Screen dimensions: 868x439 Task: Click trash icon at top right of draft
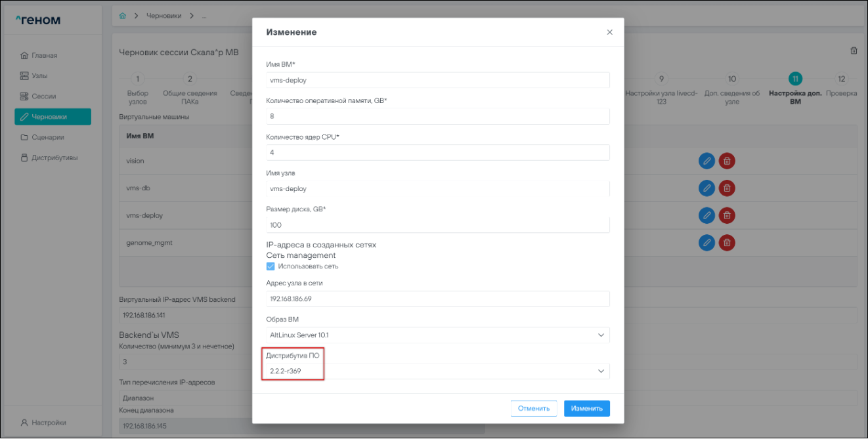pyautogui.click(x=854, y=51)
